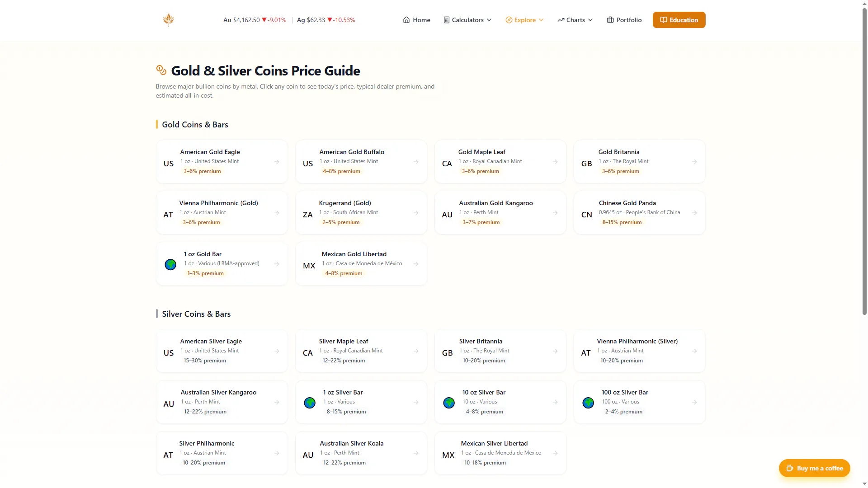Click the arrow on American Gold Eagle card
Screen dimensions: 868x488
[x=277, y=162]
